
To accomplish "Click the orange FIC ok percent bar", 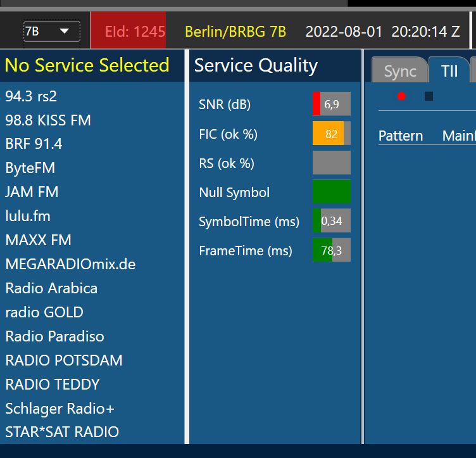I will [331, 134].
